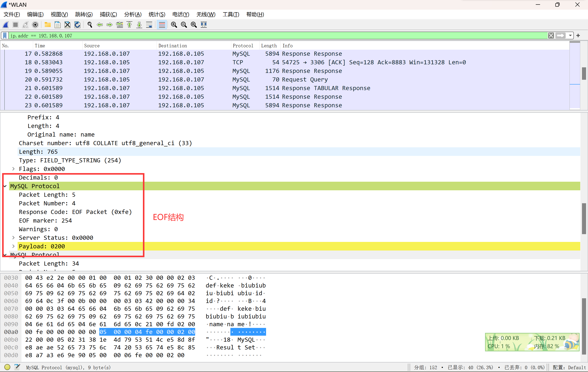The height and width of the screenshot is (372, 588).
Task: Open the recent filter history dropdown
Action: click(570, 36)
